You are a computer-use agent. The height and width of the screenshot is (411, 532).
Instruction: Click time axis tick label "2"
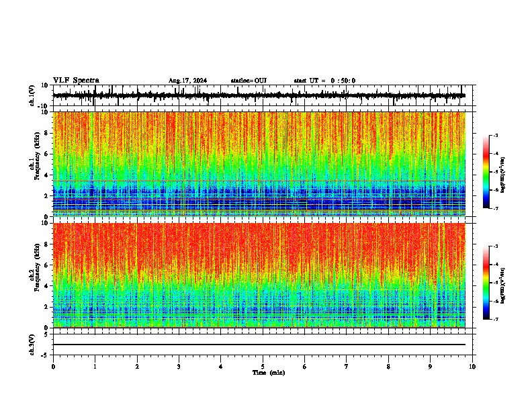click(x=137, y=367)
